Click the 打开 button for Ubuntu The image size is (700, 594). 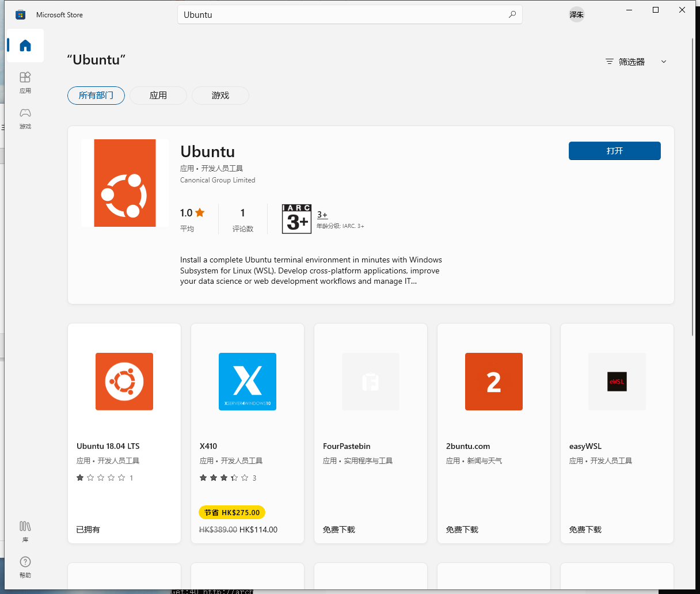(615, 151)
